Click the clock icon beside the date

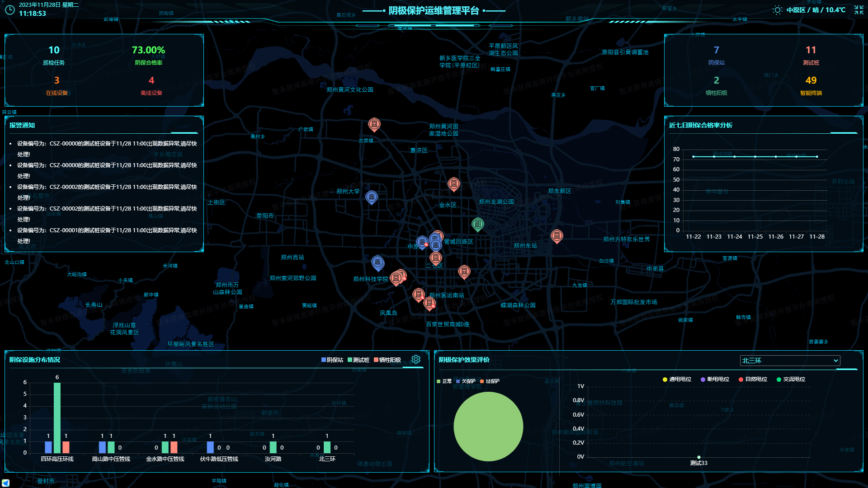9,9
